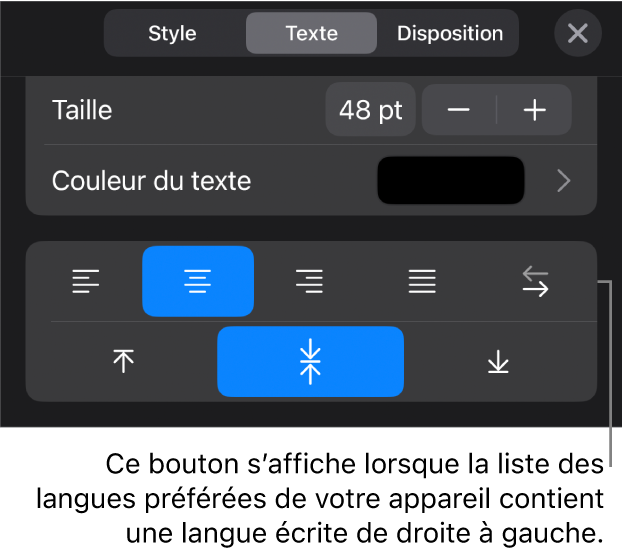
Task: Open the black text color swatch
Action: point(451,181)
